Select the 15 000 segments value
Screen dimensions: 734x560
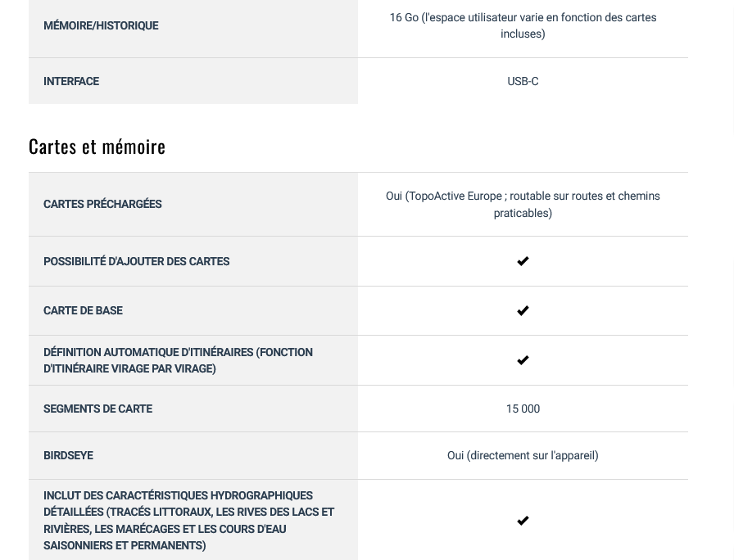click(523, 409)
